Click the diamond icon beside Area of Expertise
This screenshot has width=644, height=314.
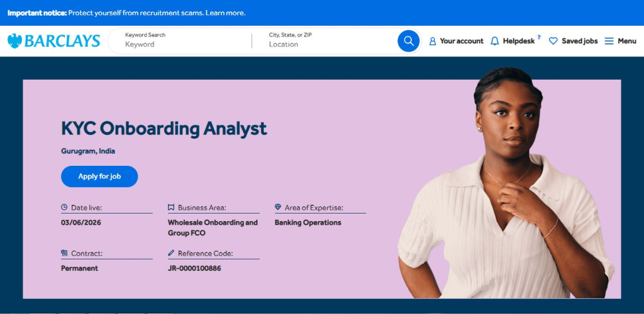coord(277,207)
